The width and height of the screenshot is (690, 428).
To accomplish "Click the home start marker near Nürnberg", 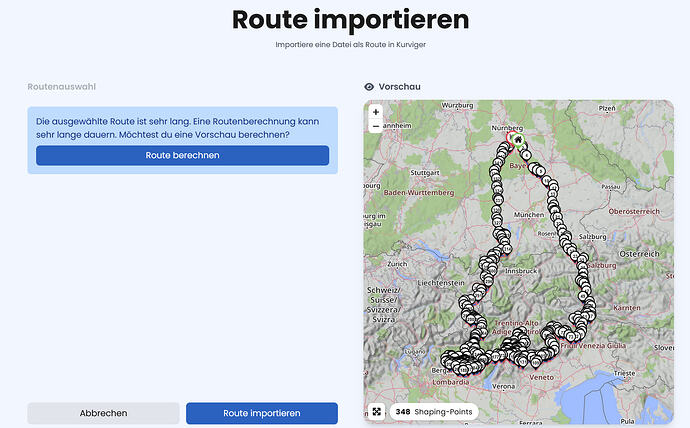I will (x=516, y=142).
